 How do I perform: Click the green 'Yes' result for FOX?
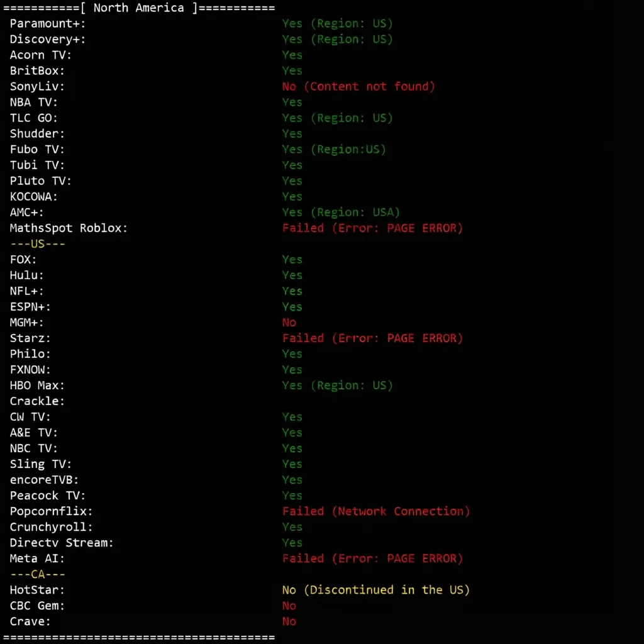click(x=292, y=260)
